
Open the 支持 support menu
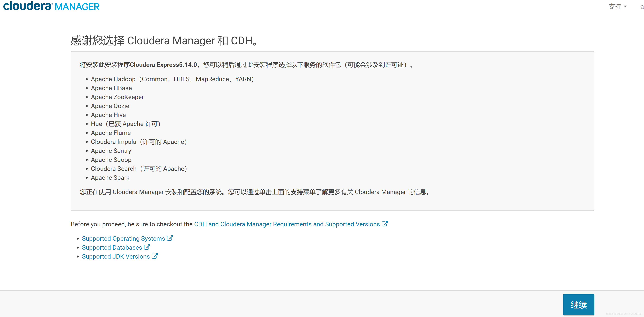[x=615, y=6]
